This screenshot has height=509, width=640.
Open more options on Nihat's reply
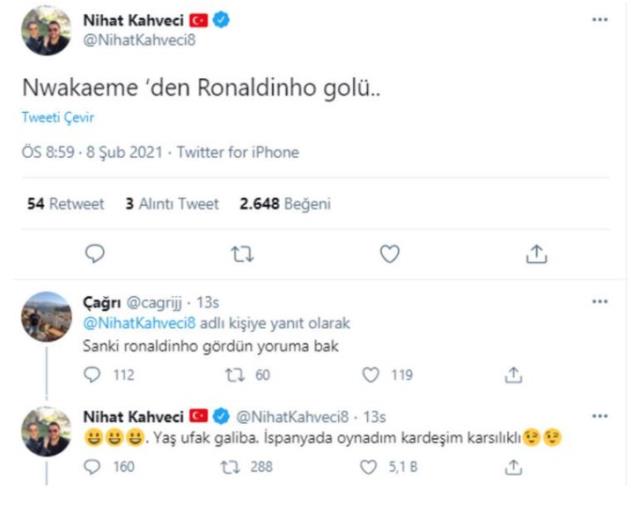pos(600,415)
